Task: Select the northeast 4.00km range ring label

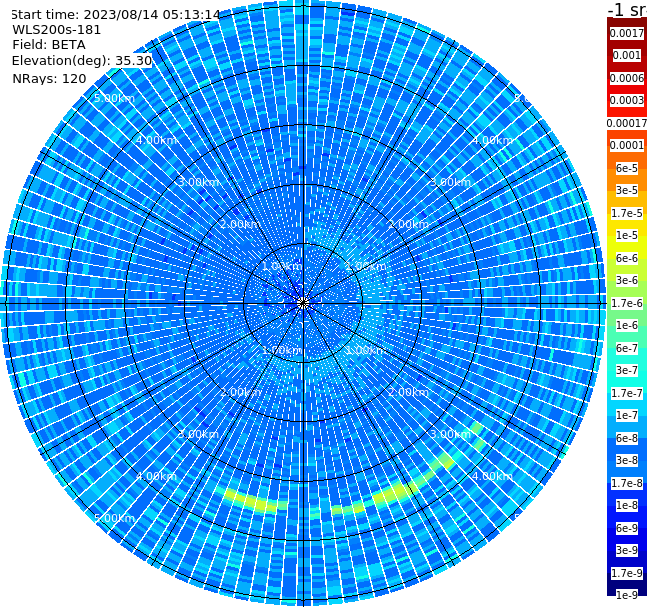Action: pyautogui.click(x=492, y=140)
